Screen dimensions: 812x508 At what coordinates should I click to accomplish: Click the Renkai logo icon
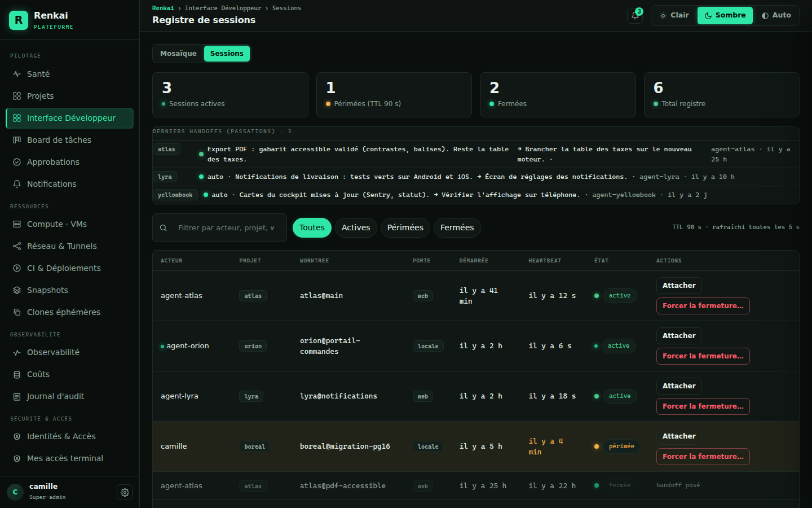(19, 20)
